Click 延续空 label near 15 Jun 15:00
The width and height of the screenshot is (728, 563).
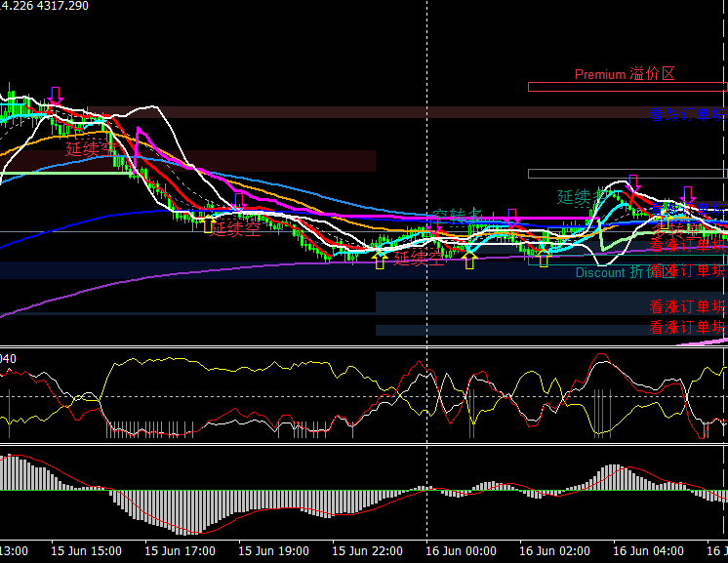tap(91, 149)
